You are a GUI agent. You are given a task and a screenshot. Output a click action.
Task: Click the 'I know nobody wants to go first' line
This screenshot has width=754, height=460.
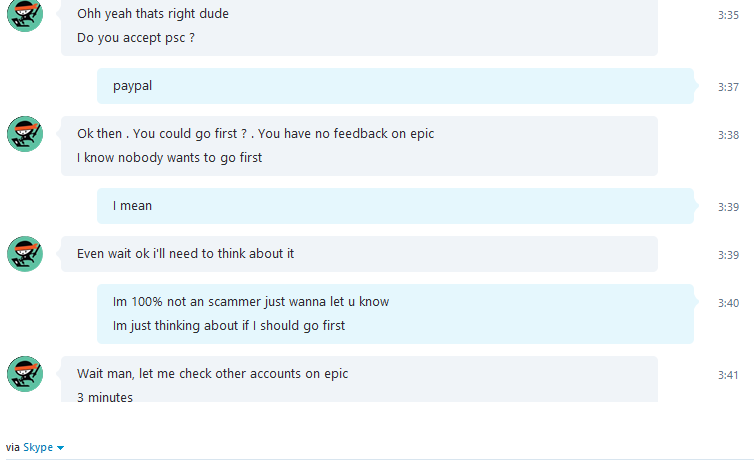pos(169,158)
